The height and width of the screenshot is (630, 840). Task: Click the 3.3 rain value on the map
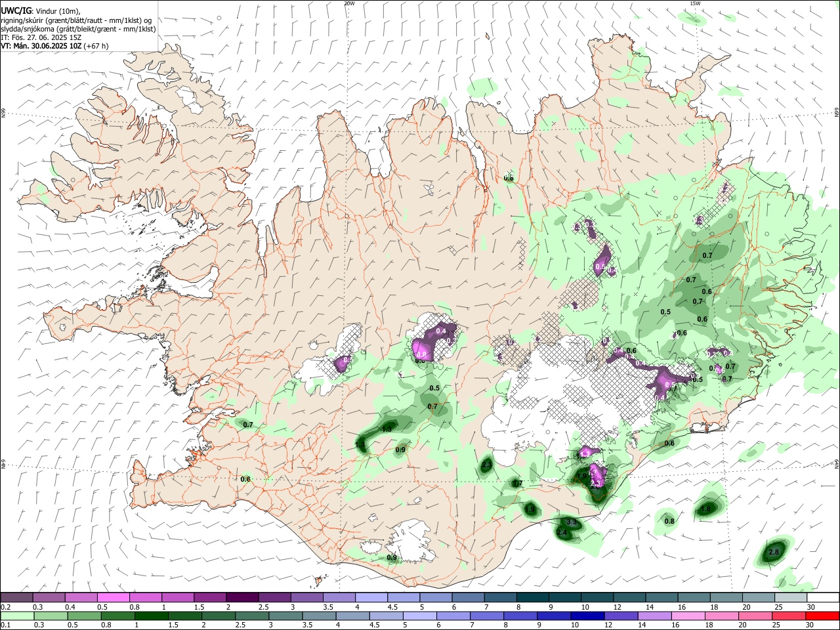(571, 522)
